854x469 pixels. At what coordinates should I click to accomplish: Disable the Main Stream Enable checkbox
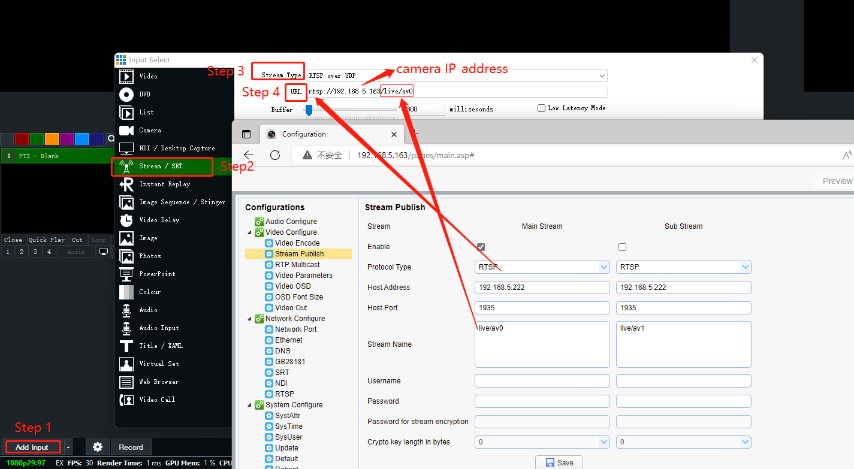pos(481,247)
